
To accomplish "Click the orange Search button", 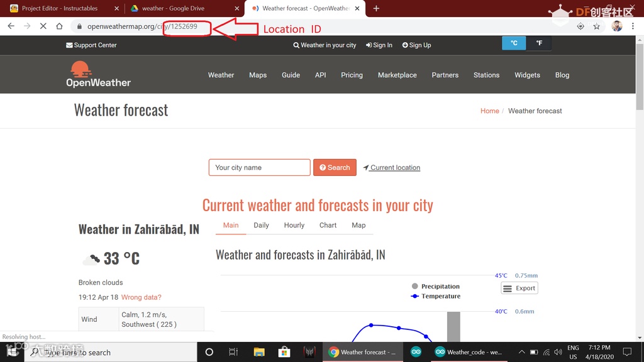I will click(335, 167).
